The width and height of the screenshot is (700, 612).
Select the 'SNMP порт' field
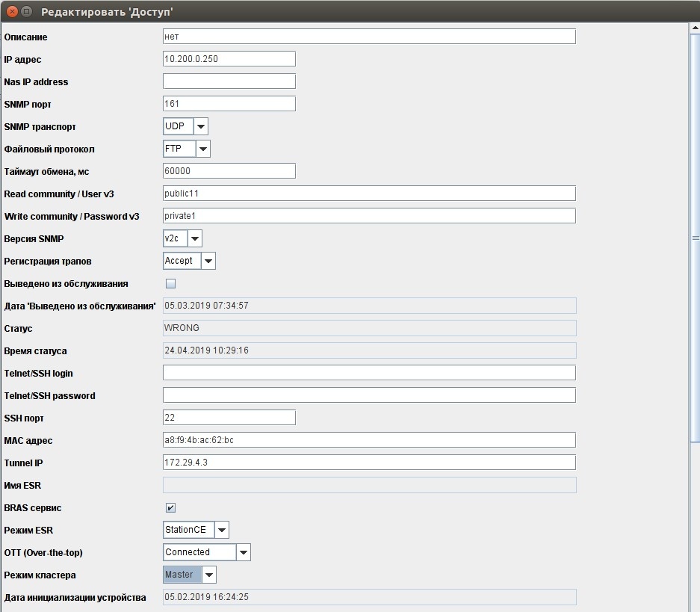click(229, 104)
